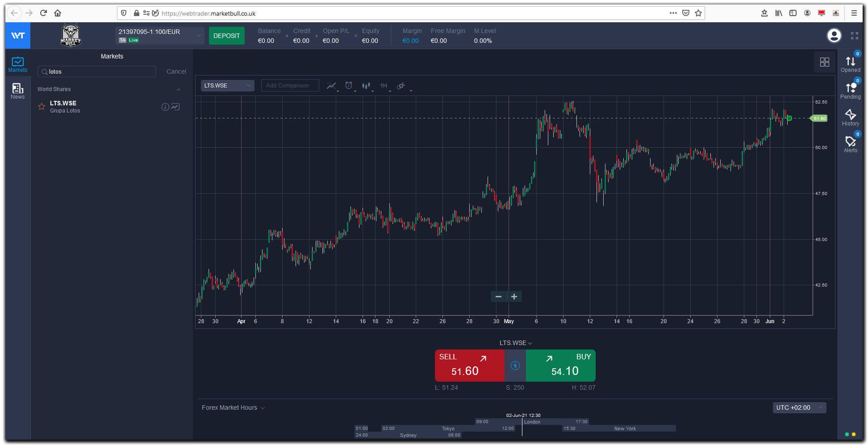Screen dimensions: 868x445
Task: Click the WT webtrader logo
Action: [18, 35]
